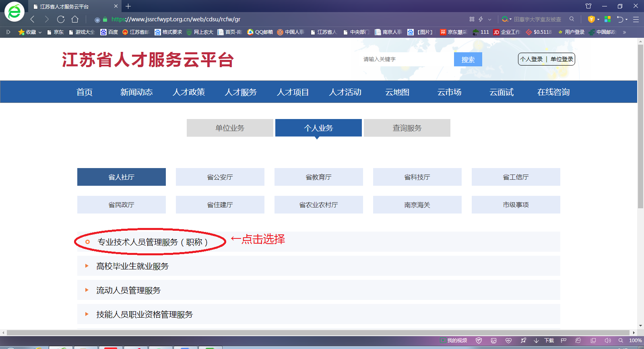The height and width of the screenshot is (349, 644).
Task: Open the QR code icon in address bar
Action: (472, 19)
